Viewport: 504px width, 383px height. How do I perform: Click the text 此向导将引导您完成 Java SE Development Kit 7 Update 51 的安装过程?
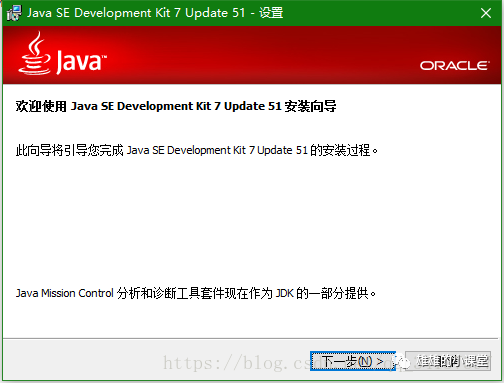point(197,150)
